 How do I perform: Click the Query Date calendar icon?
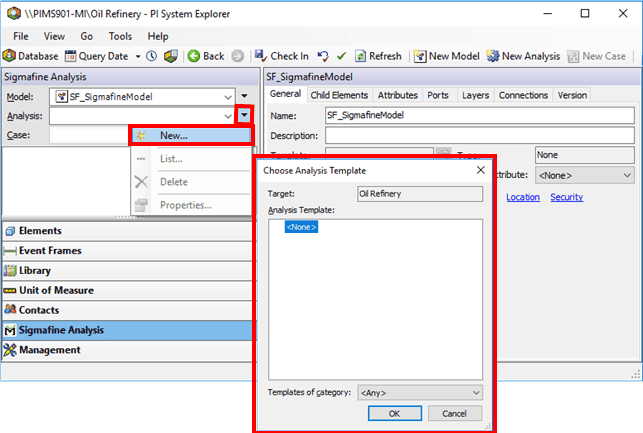point(71,56)
